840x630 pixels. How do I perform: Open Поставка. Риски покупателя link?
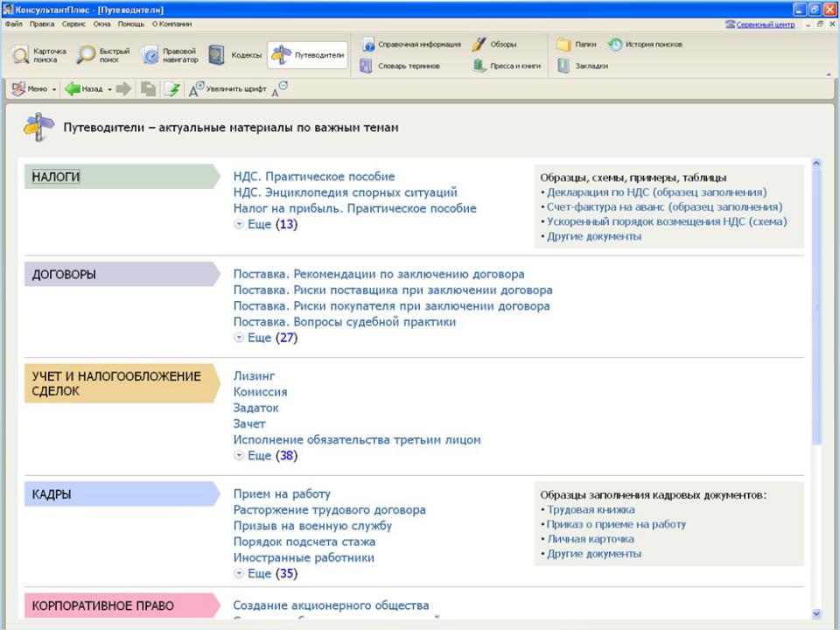tap(392, 306)
